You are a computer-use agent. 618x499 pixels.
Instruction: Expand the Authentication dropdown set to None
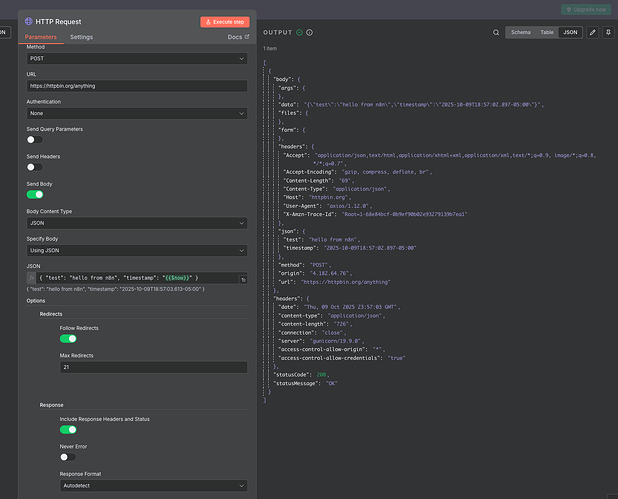click(x=135, y=113)
